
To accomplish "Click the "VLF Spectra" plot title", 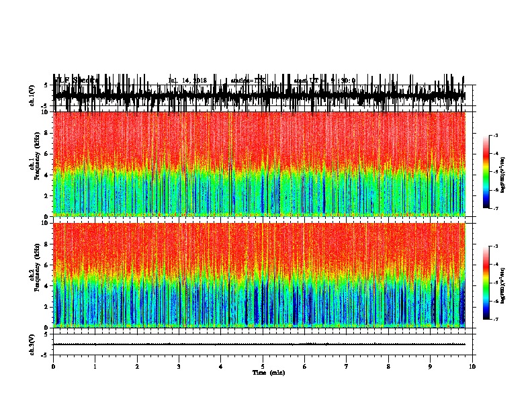I will point(77,81).
